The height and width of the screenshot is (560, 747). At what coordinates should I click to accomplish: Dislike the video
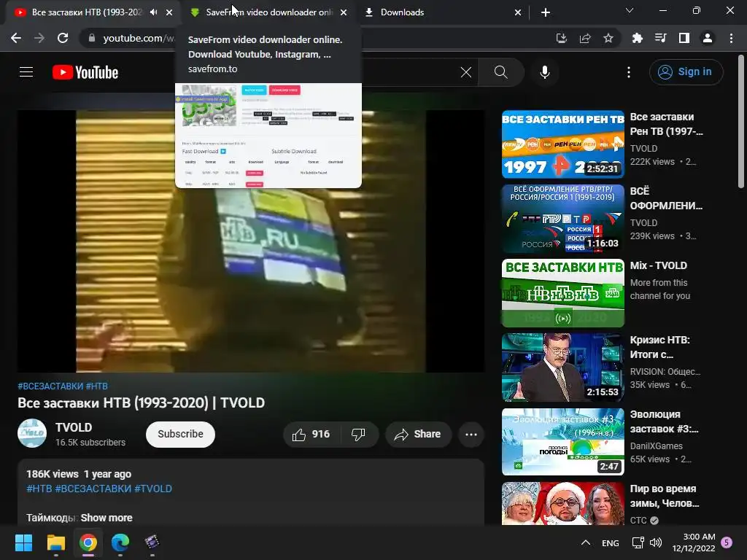(x=358, y=435)
